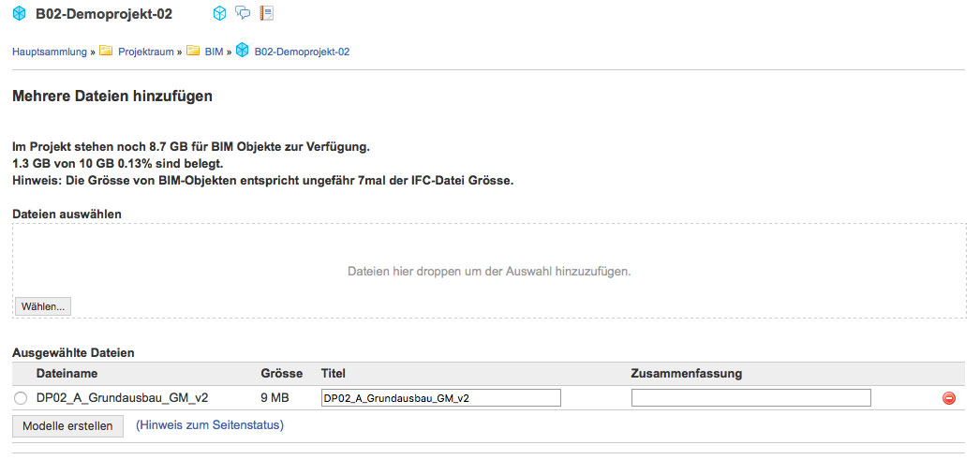Open the Hinweis zum Seitenstatus link

coord(210,425)
